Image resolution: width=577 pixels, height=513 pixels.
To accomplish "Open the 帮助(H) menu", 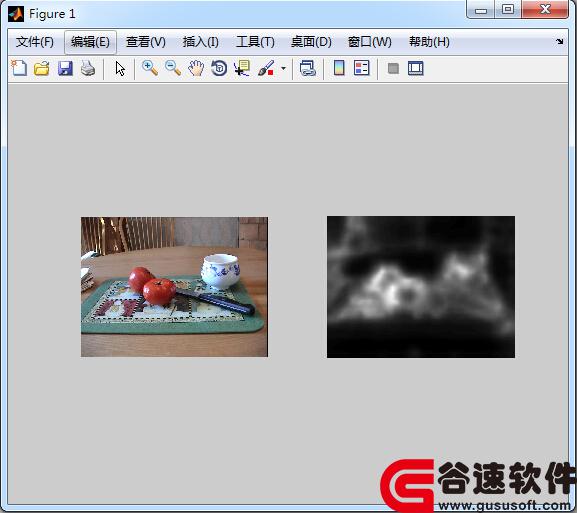I will (x=429, y=42).
